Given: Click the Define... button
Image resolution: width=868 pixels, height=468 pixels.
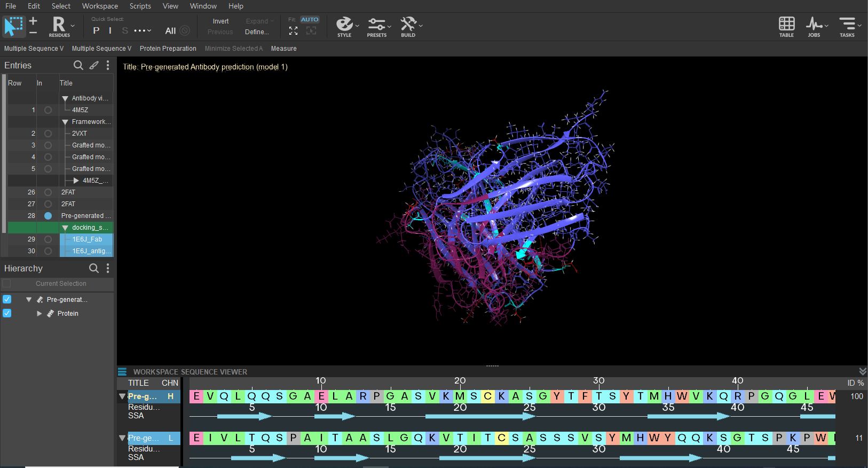Looking at the screenshot, I should click(x=257, y=32).
